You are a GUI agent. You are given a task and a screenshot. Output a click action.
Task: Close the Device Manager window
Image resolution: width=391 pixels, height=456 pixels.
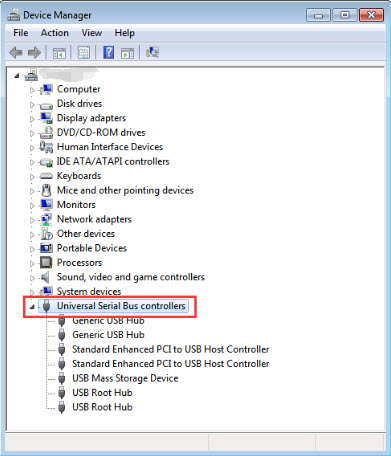371,15
